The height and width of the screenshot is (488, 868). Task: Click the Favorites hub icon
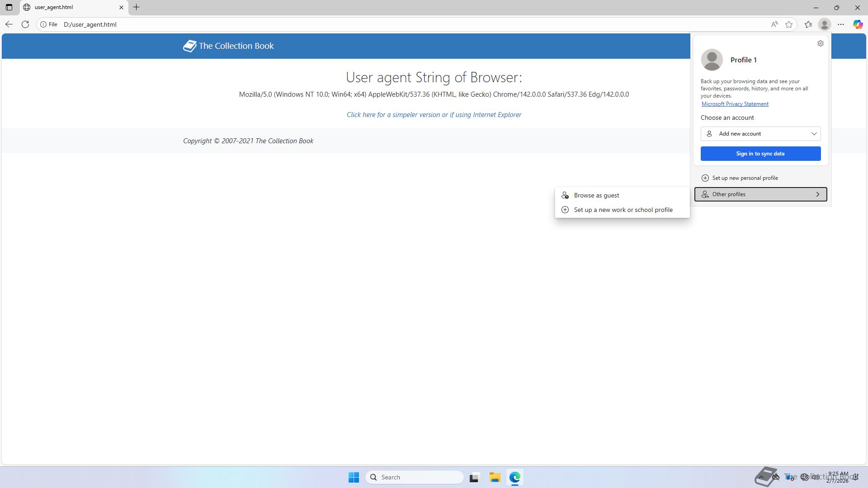click(x=808, y=24)
